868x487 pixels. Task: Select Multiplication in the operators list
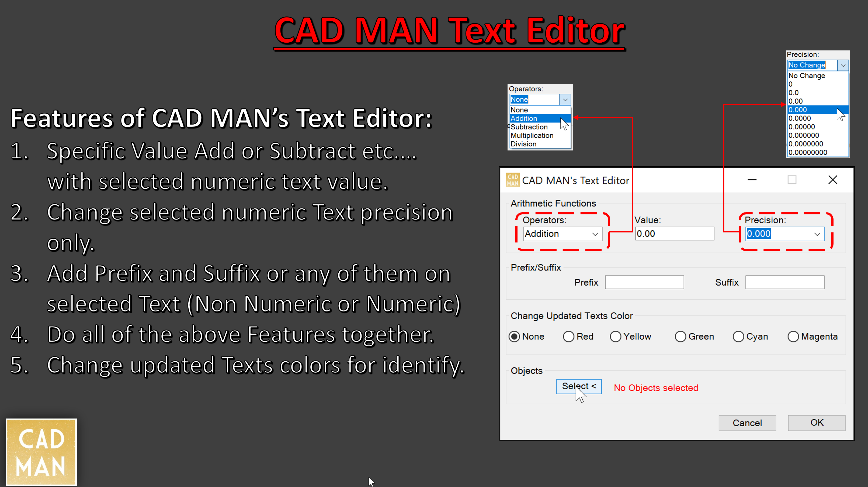(x=532, y=135)
